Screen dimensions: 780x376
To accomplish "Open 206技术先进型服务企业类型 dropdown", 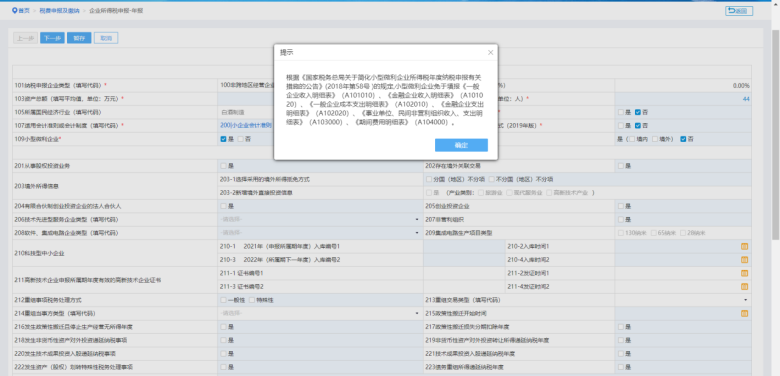I will coord(320,219).
